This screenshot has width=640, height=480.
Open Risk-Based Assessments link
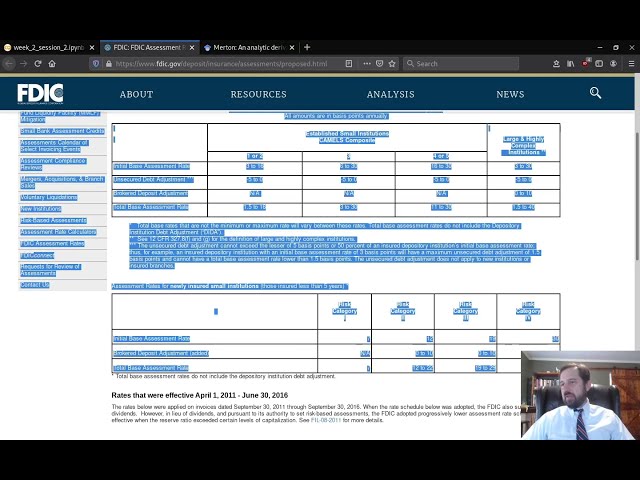click(53, 220)
